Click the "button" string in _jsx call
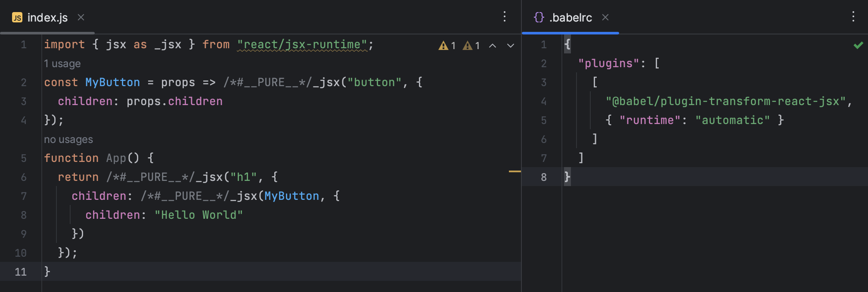 374,82
